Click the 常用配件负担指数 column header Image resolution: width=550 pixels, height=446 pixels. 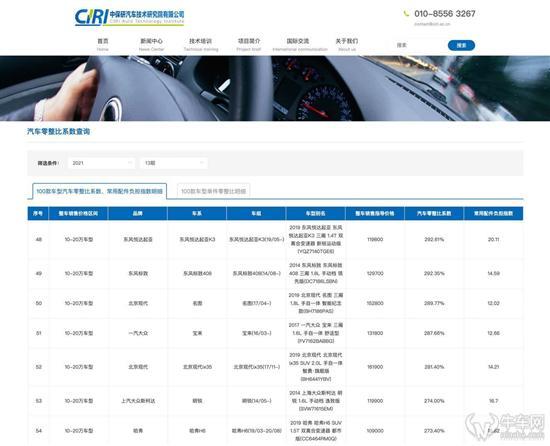click(x=493, y=213)
